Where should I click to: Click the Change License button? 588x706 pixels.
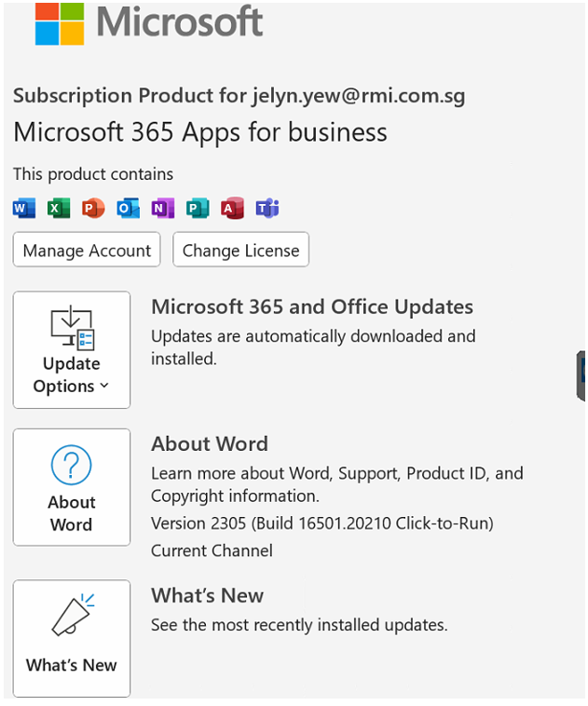(241, 250)
